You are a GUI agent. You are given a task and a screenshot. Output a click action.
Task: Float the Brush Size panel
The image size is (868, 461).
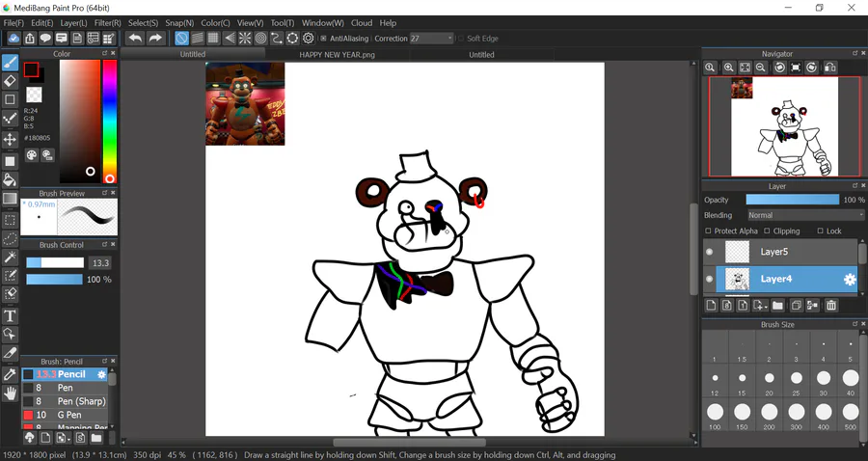855,324
